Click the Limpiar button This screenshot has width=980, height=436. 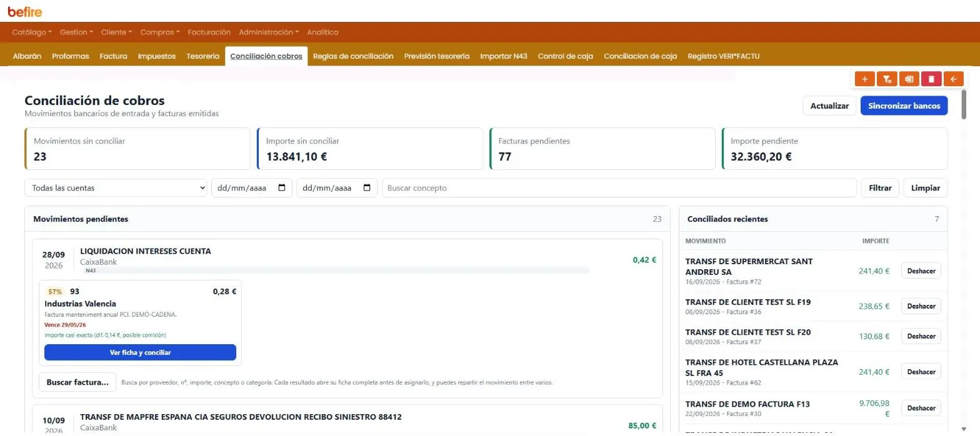(926, 187)
